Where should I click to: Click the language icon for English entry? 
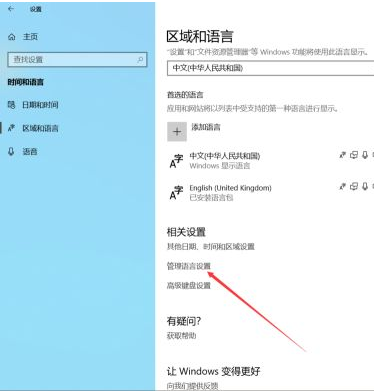click(176, 193)
